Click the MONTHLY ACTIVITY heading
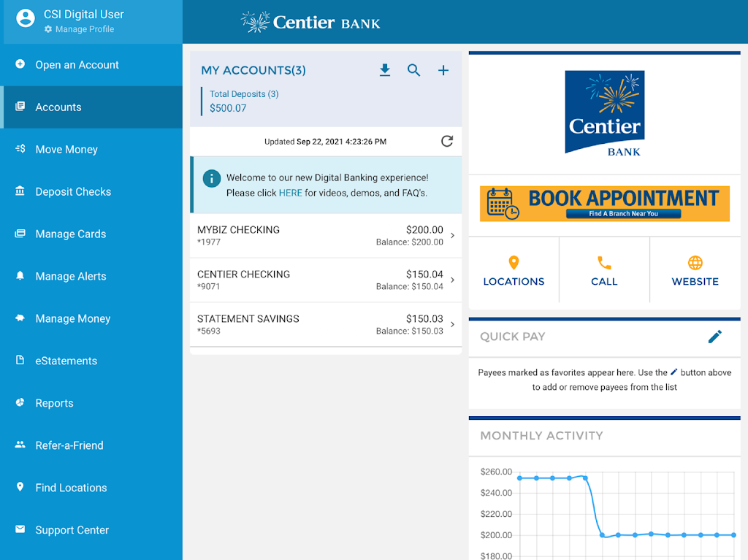 pos(541,435)
